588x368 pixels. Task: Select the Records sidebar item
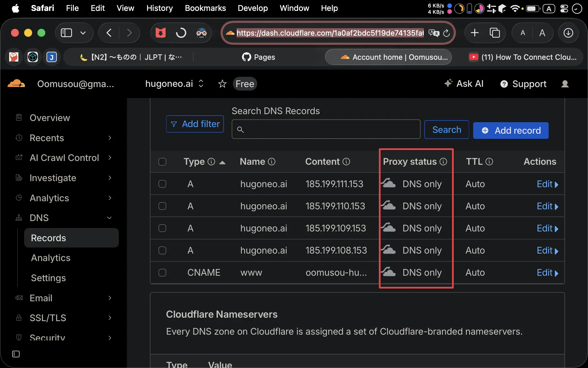click(71, 238)
